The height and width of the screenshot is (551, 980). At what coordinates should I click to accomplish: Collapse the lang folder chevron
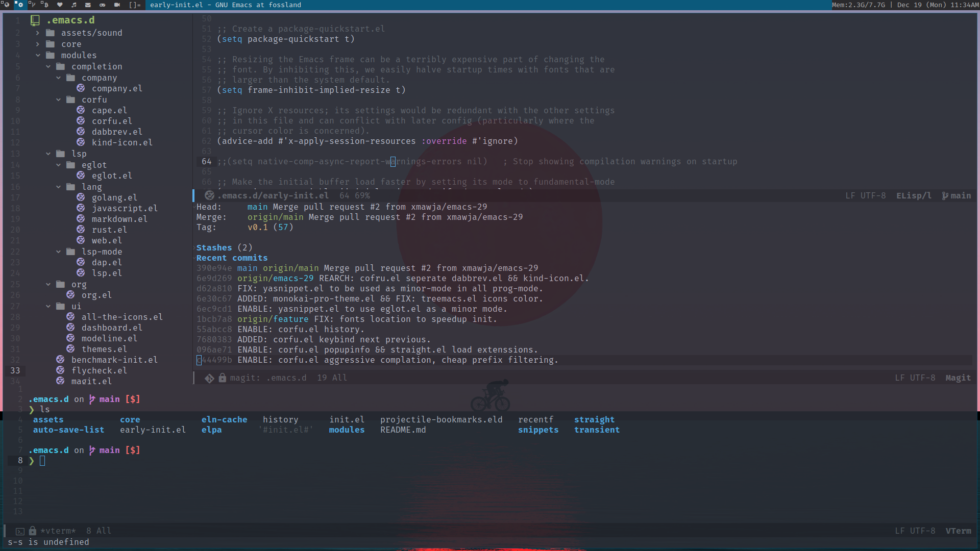[x=58, y=187]
